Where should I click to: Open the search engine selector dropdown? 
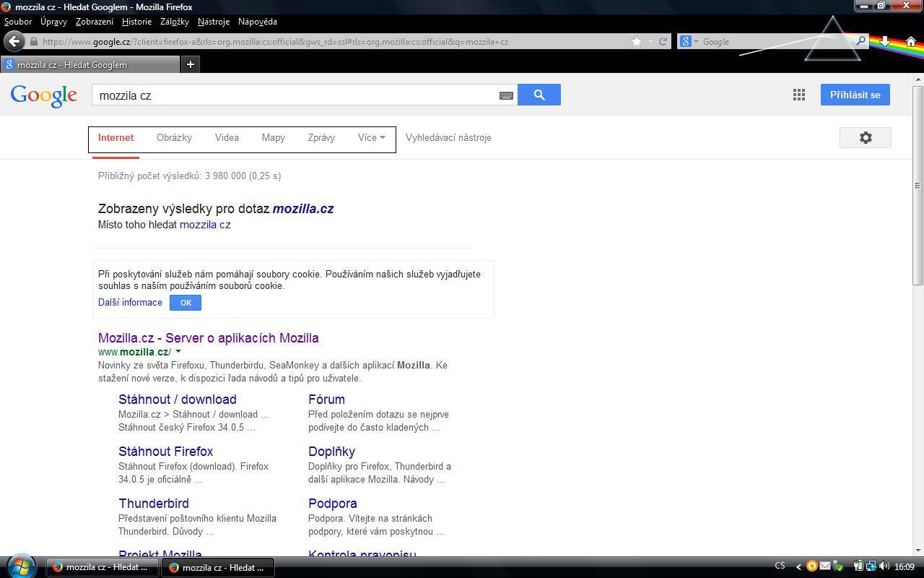(689, 41)
